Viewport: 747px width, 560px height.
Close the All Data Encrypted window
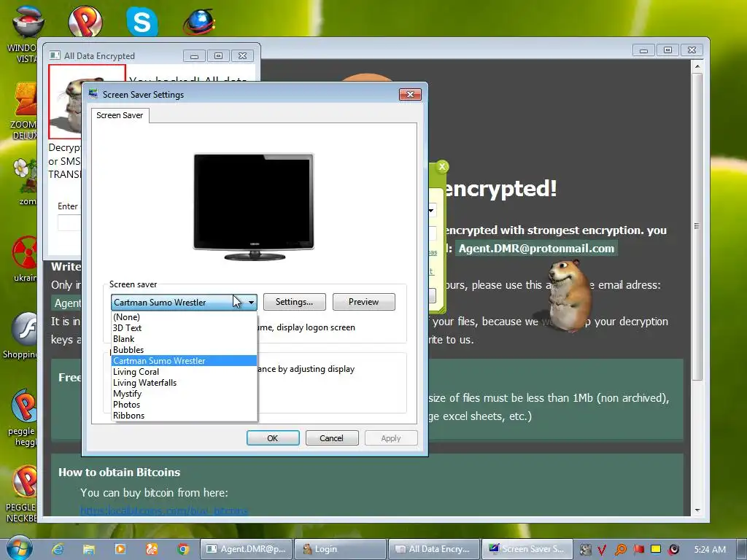tap(242, 56)
